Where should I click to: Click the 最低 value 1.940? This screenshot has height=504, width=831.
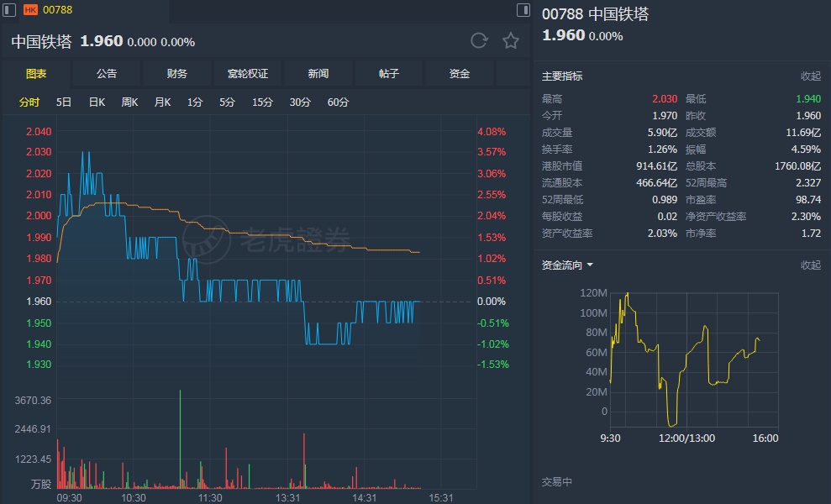click(808, 99)
